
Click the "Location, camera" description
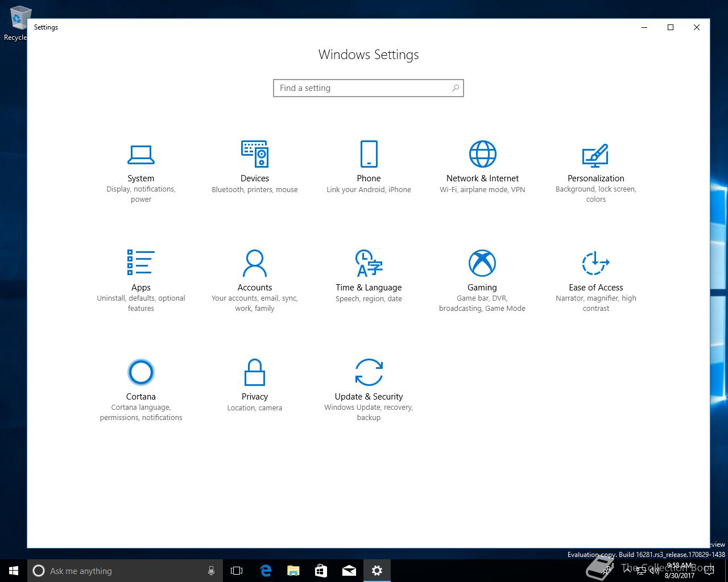[x=255, y=408]
